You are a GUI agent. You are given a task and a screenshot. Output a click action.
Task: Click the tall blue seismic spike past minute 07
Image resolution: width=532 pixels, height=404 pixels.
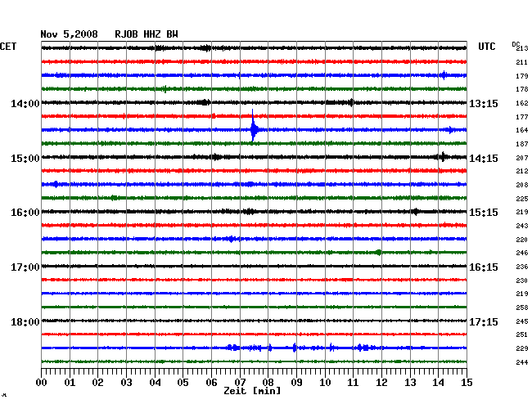[x=254, y=125]
